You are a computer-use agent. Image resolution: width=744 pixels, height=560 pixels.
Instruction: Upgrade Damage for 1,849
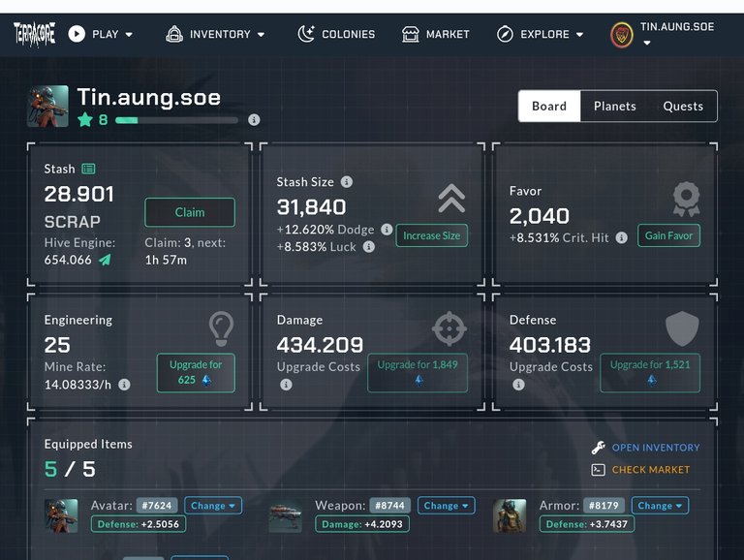point(418,373)
